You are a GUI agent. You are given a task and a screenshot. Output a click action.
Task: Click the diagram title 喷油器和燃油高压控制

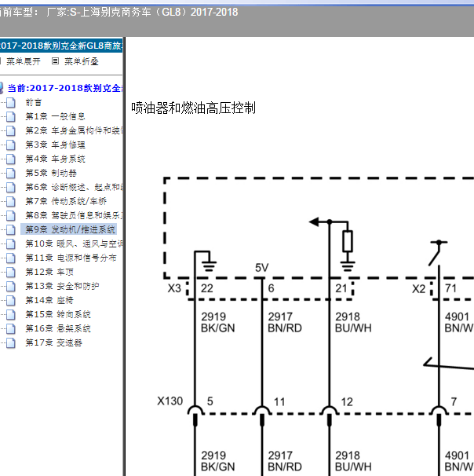pos(194,108)
